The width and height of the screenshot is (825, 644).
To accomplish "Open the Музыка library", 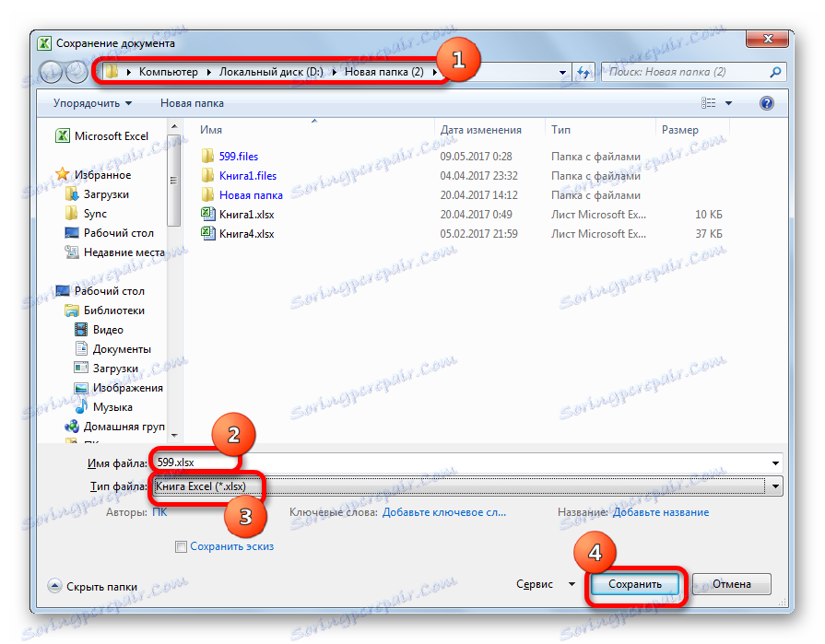I will click(103, 407).
